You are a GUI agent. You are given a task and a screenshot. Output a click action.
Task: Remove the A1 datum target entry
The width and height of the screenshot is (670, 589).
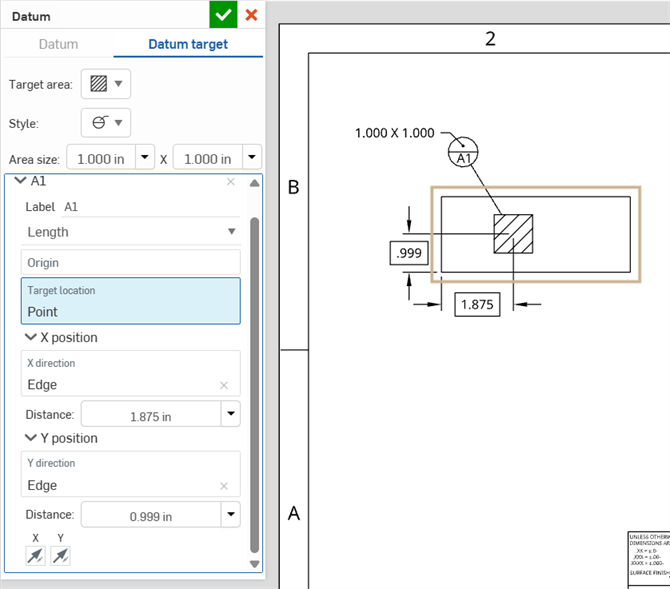pyautogui.click(x=231, y=182)
